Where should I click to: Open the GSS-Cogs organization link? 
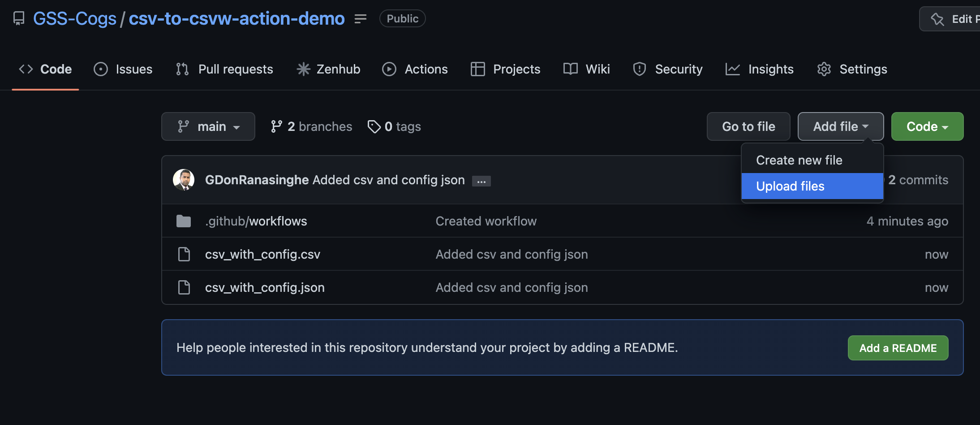click(x=75, y=18)
